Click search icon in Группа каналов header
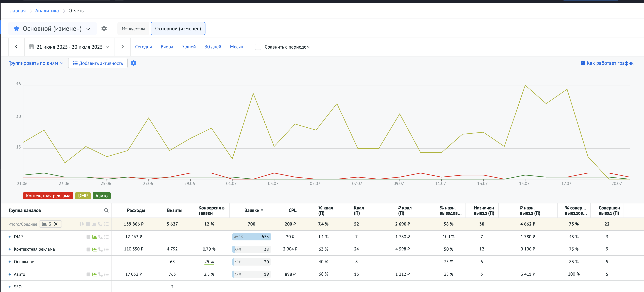 [106, 210]
